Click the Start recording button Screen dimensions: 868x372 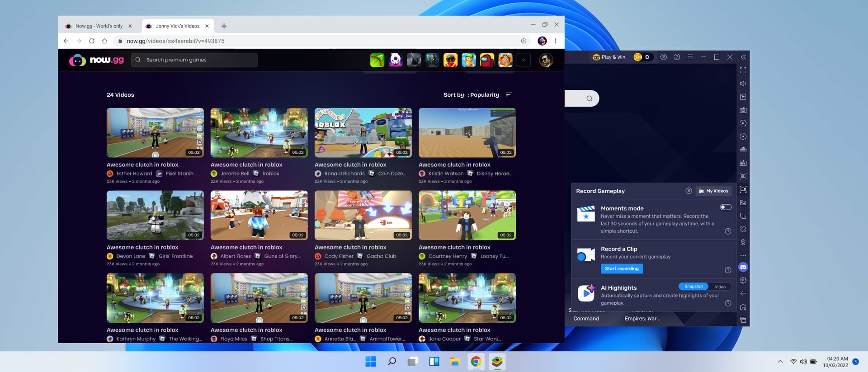click(x=622, y=268)
